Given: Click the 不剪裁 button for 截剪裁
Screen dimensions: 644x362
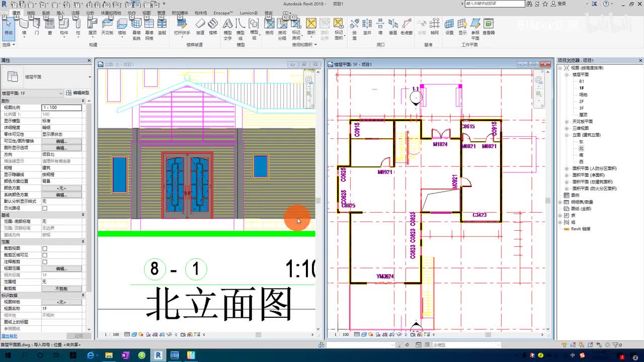Looking at the screenshot, I should pos(61,289).
